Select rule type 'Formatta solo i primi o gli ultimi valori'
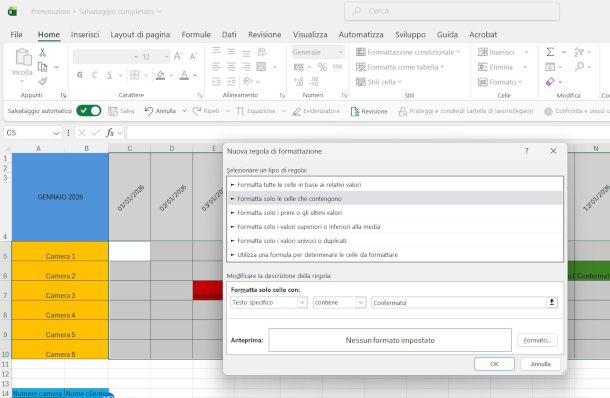The width and height of the screenshot is (610, 398). (395, 212)
